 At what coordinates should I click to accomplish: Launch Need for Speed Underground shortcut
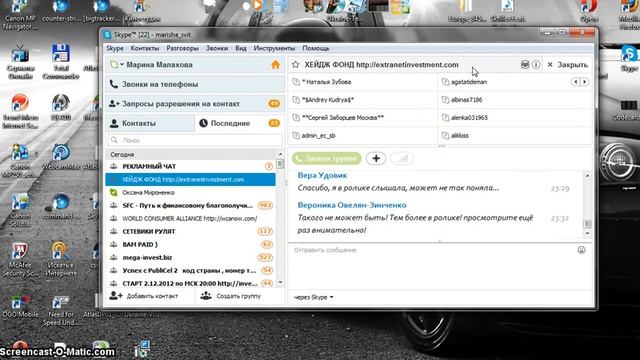(x=60, y=311)
